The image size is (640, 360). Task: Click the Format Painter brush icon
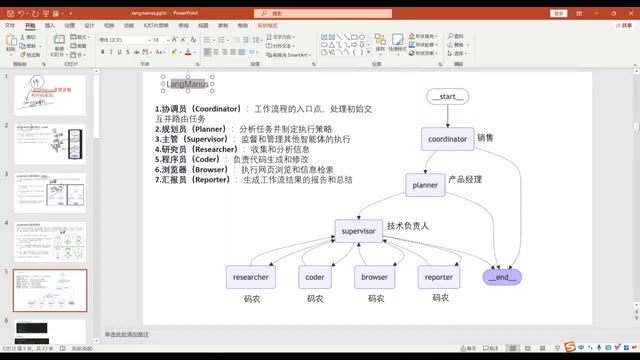pyautogui.click(x=23, y=55)
